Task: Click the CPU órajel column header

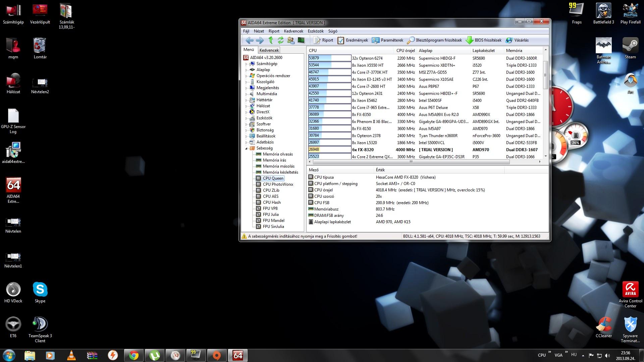Action: tap(406, 51)
